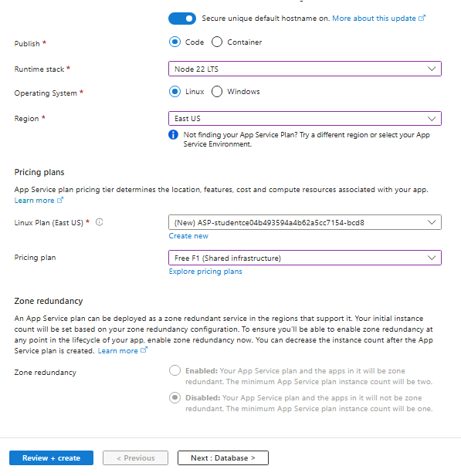Open the Explore pricing plans link
Image resolution: width=461 pixels, height=476 pixels.
205,271
